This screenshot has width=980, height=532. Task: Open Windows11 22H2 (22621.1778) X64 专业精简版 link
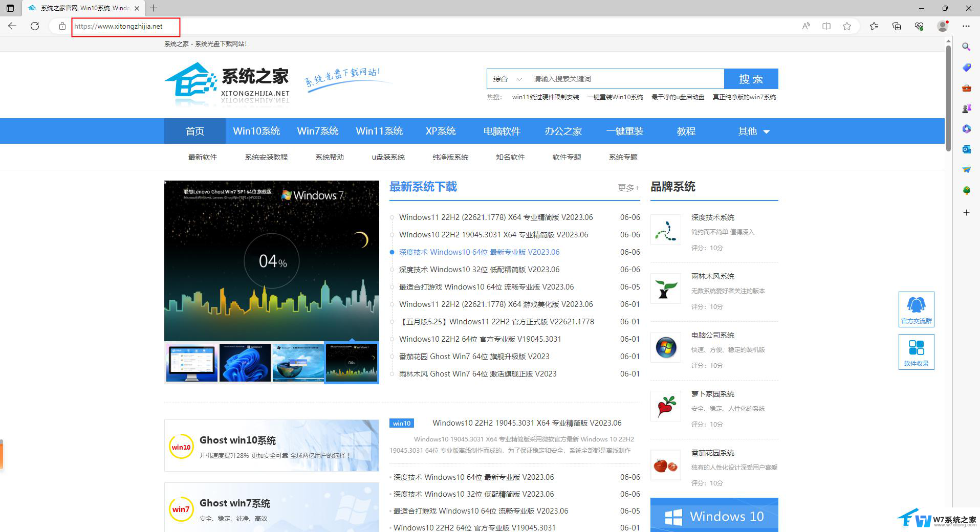click(x=496, y=217)
